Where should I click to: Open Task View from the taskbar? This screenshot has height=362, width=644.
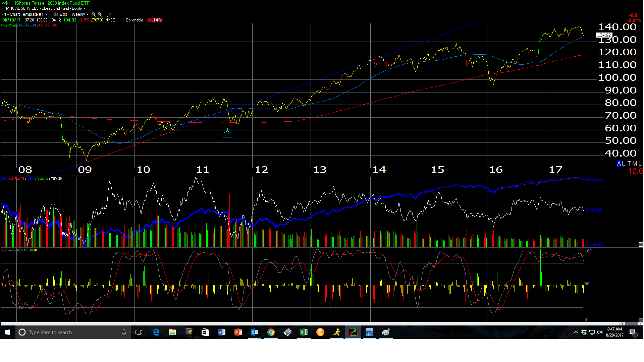tap(139, 332)
